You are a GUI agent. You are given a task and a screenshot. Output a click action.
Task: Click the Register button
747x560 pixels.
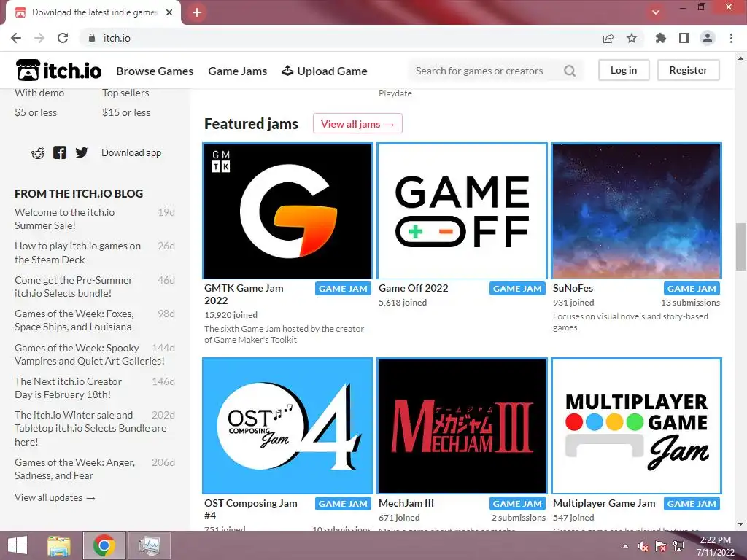[688, 71]
